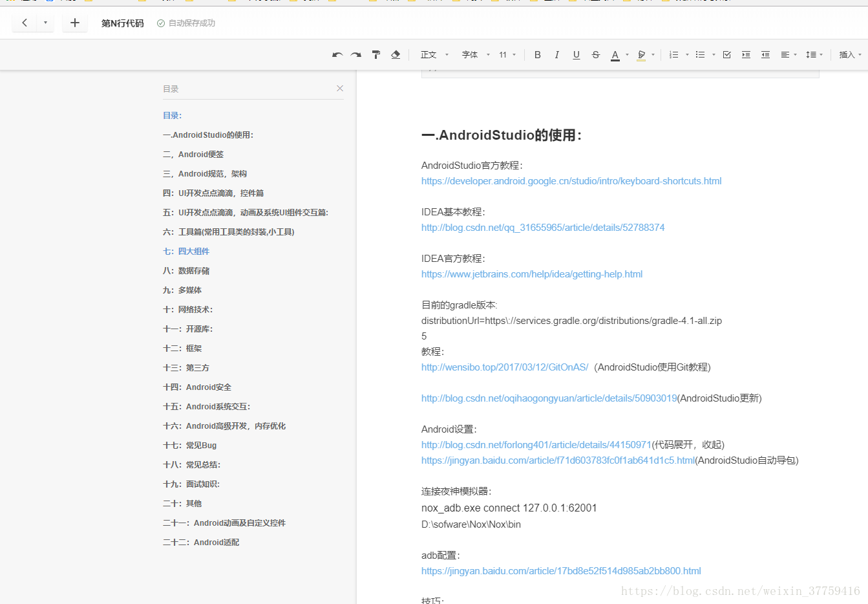The height and width of the screenshot is (604, 868).
Task: Jump to 九: 多媒体 in outline
Action: tap(182, 290)
